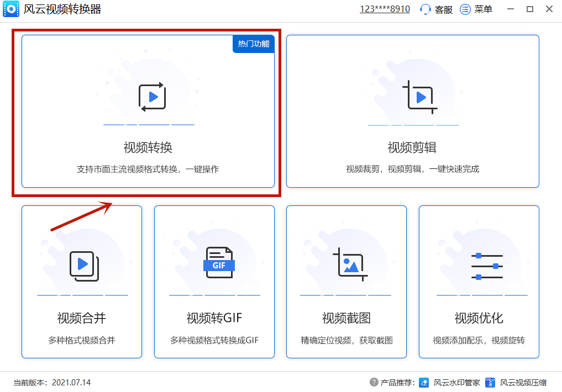
Task: Open 客服 customer service
Action: (x=444, y=9)
